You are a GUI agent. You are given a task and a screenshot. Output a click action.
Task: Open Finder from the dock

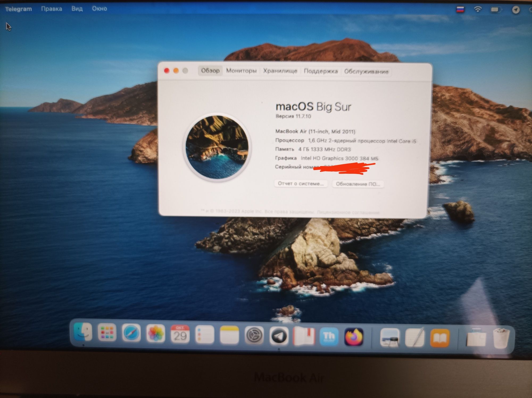83,333
